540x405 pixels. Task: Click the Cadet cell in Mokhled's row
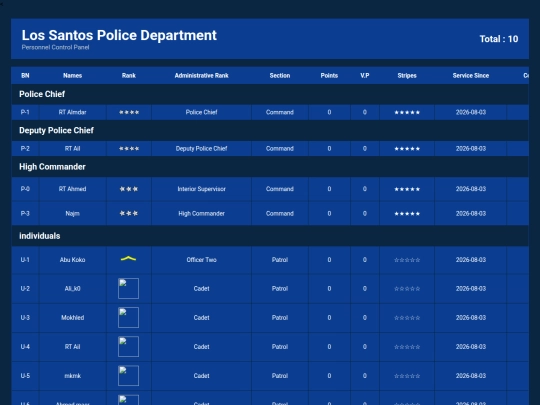coord(201,318)
